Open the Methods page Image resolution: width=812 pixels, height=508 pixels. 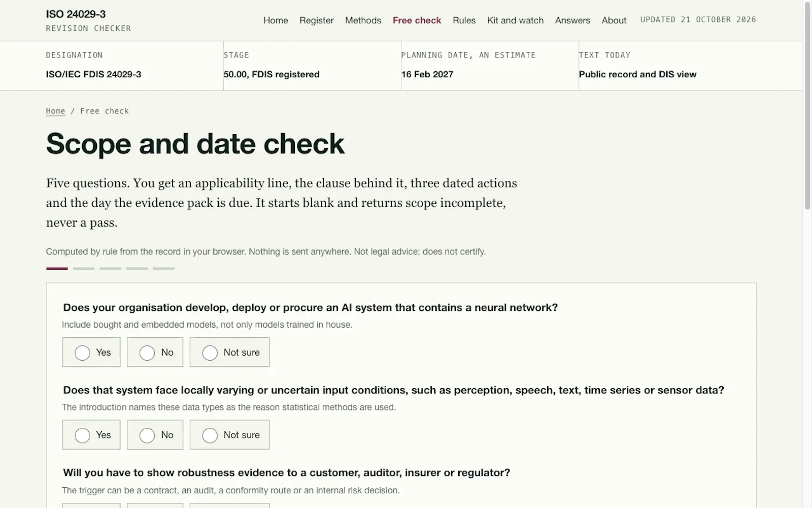tap(363, 20)
